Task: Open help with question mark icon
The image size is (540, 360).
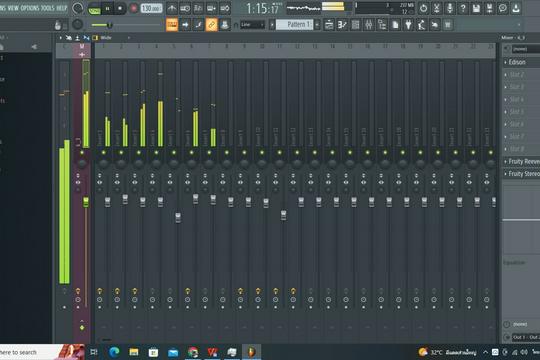Action: click(463, 8)
